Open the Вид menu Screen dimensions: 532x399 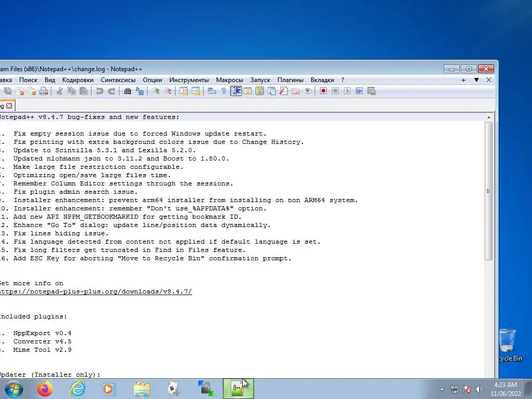coord(49,80)
